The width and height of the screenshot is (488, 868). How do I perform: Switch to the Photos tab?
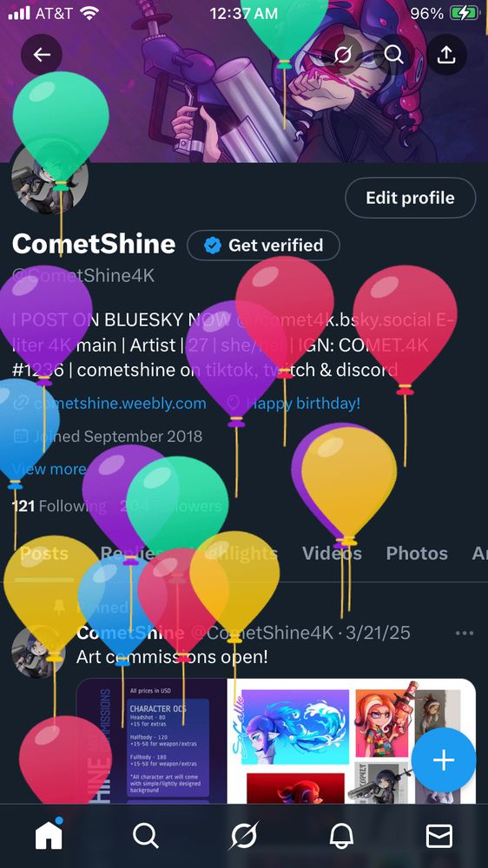417,553
